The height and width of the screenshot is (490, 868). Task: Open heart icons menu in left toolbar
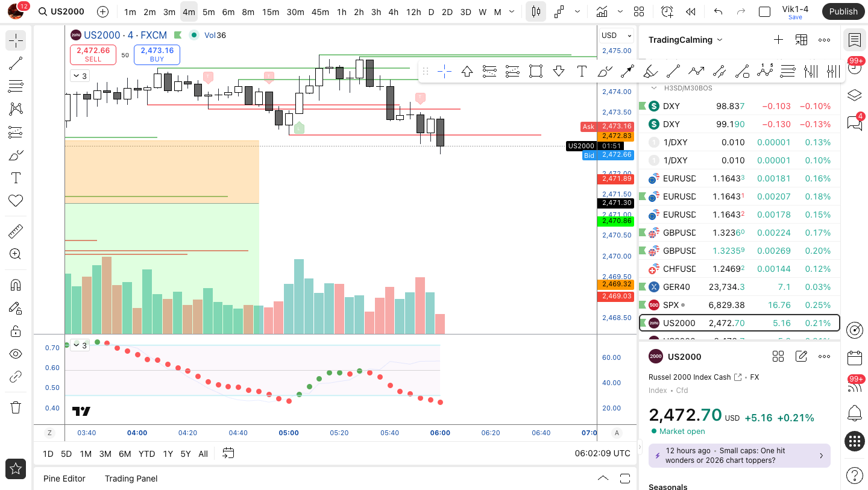(x=16, y=201)
